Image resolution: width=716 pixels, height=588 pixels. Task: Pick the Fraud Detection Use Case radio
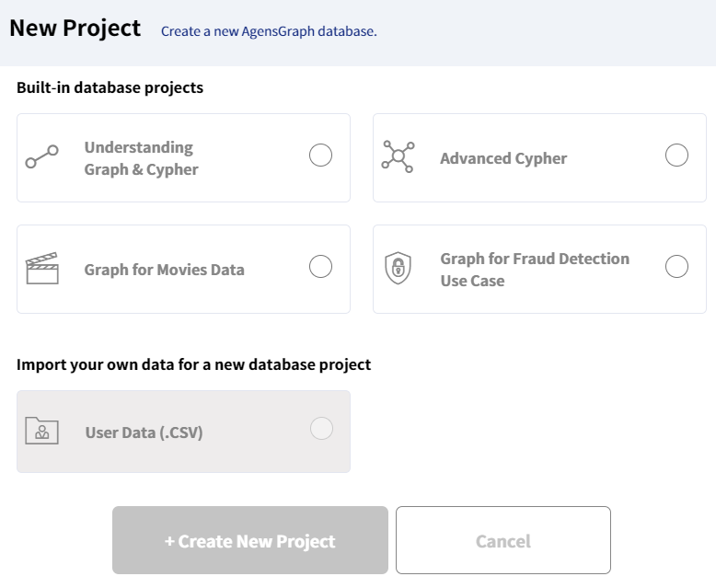point(676,267)
